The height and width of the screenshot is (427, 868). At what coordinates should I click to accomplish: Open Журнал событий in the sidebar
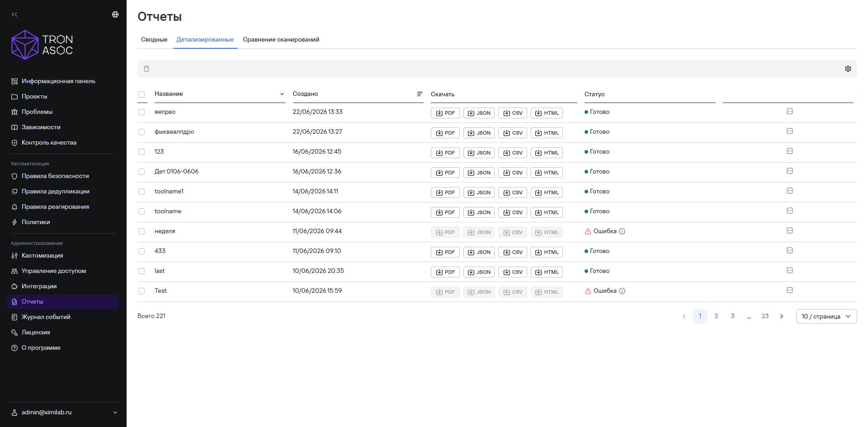click(46, 317)
